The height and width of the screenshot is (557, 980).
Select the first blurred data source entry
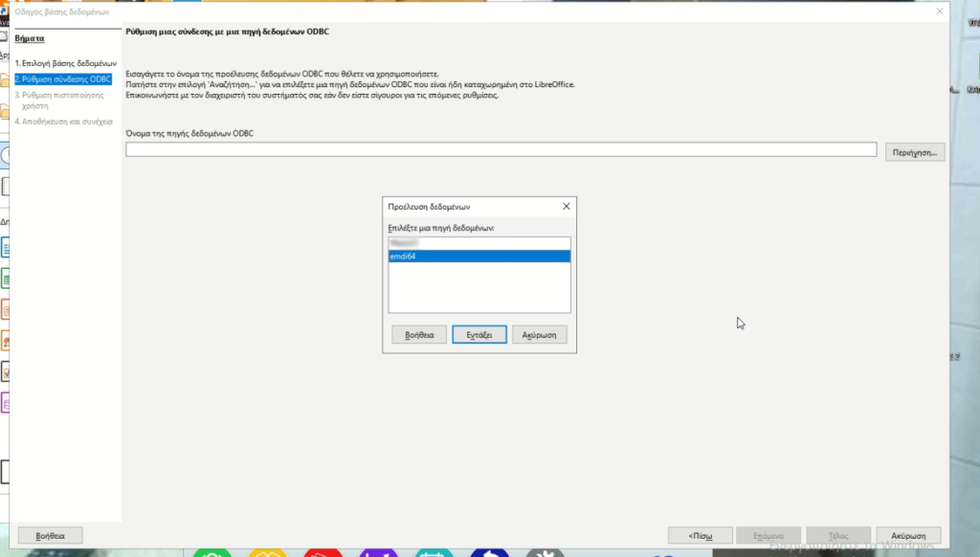(x=479, y=244)
